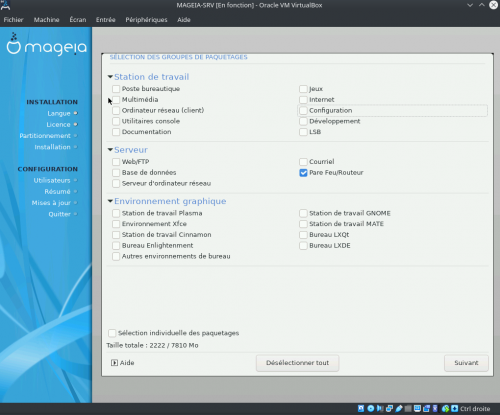Check the Multimédia package group

click(x=116, y=100)
